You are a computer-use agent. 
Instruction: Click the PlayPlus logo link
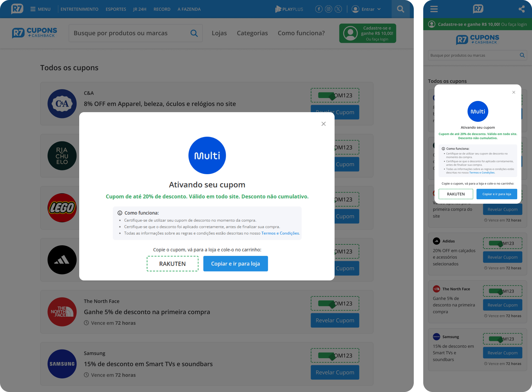click(x=289, y=9)
